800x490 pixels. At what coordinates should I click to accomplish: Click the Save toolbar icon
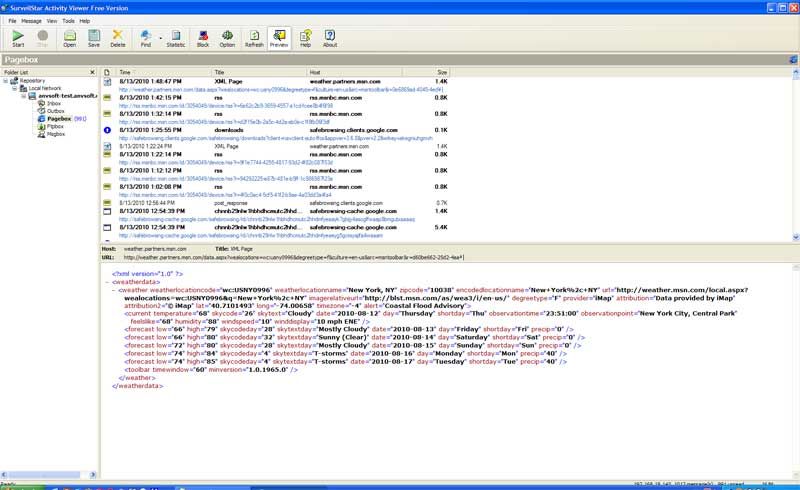(94, 38)
